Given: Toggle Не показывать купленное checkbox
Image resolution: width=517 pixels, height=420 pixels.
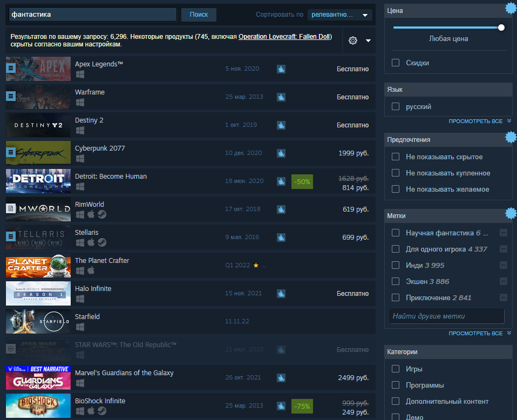Looking at the screenshot, I should pyautogui.click(x=396, y=173).
